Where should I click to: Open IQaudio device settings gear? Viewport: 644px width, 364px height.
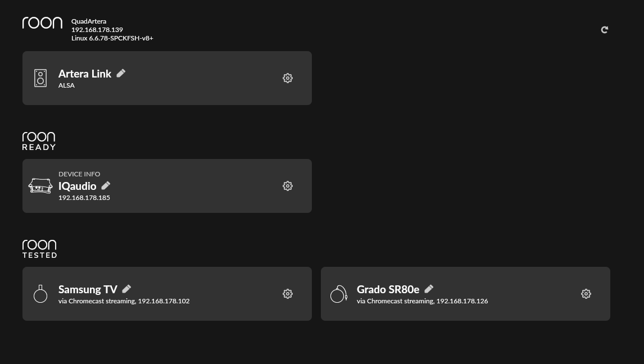(x=288, y=186)
